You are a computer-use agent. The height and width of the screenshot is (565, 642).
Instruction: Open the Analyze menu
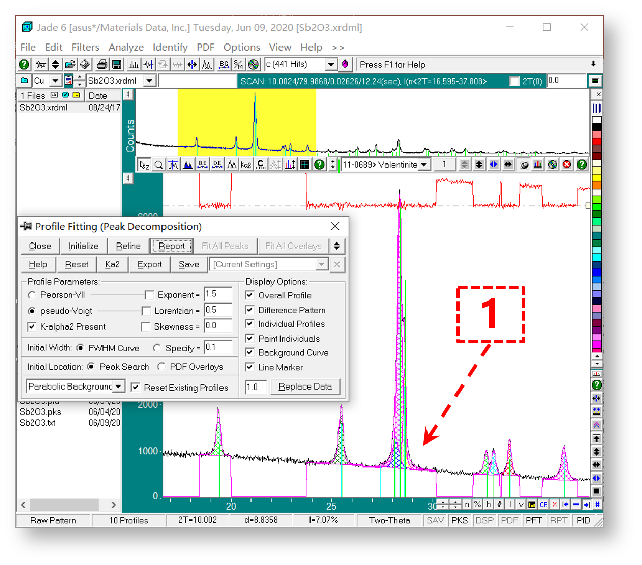[x=126, y=47]
